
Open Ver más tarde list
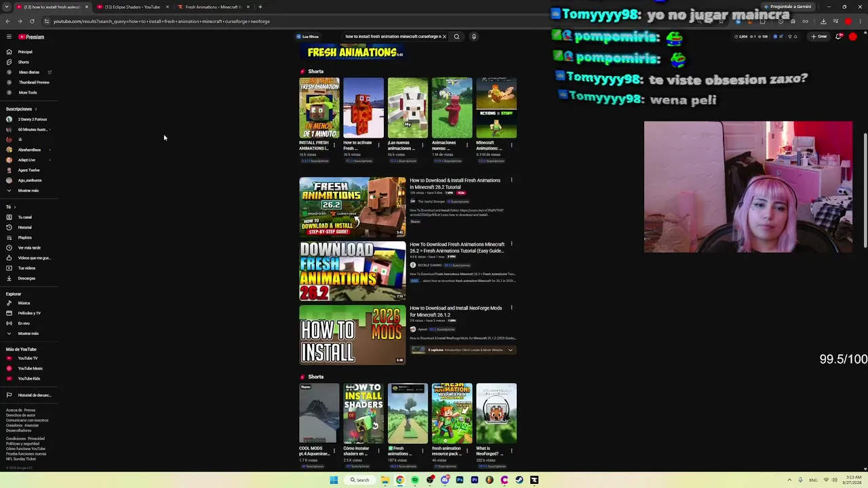[x=29, y=247]
